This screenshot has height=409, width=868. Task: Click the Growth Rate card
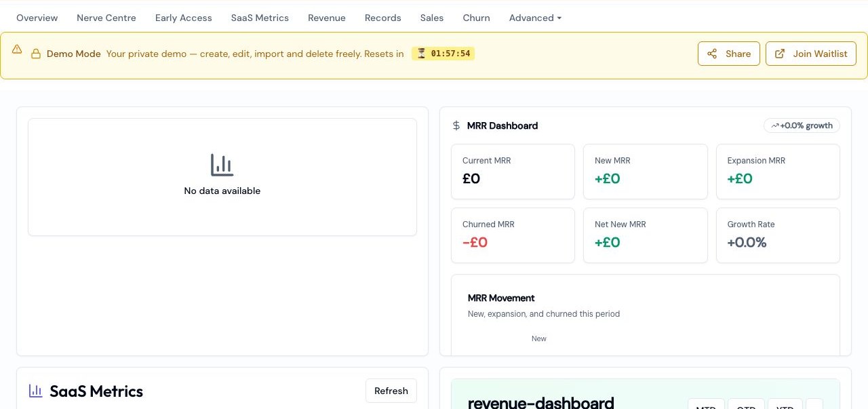[x=778, y=235]
